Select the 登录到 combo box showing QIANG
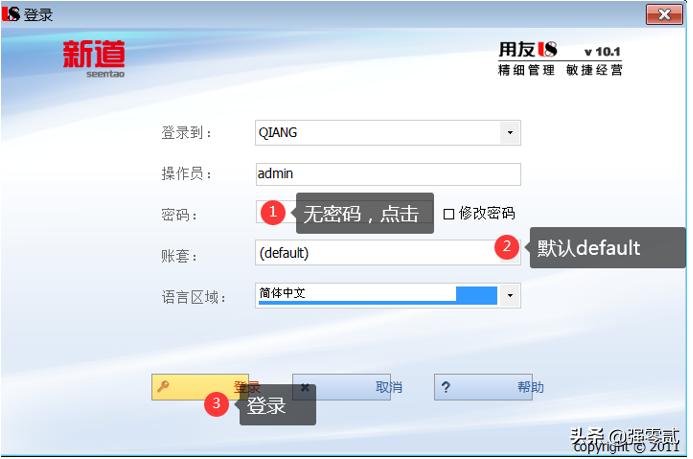The width and height of the screenshot is (693, 459). tap(388, 133)
